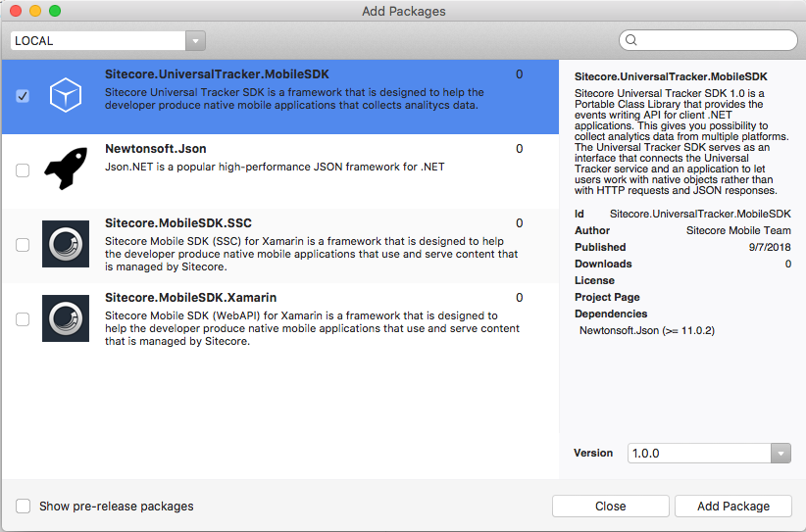Click the magnifier icon in search field
The height and width of the screenshot is (532, 806).
(631, 40)
